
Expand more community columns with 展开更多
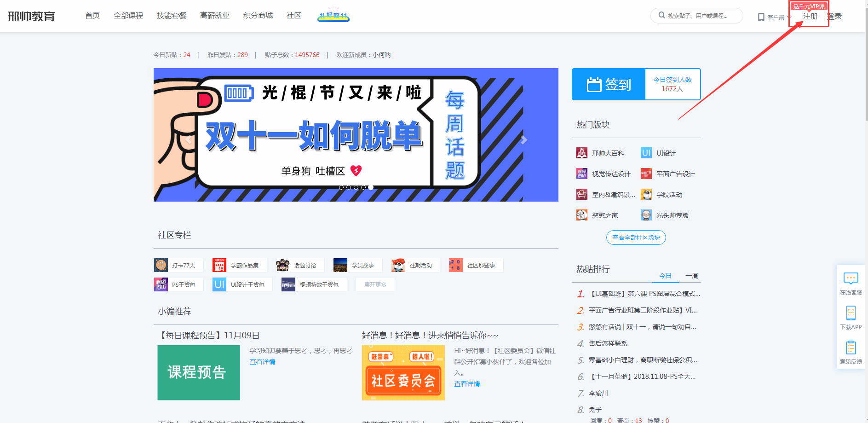pos(375,285)
